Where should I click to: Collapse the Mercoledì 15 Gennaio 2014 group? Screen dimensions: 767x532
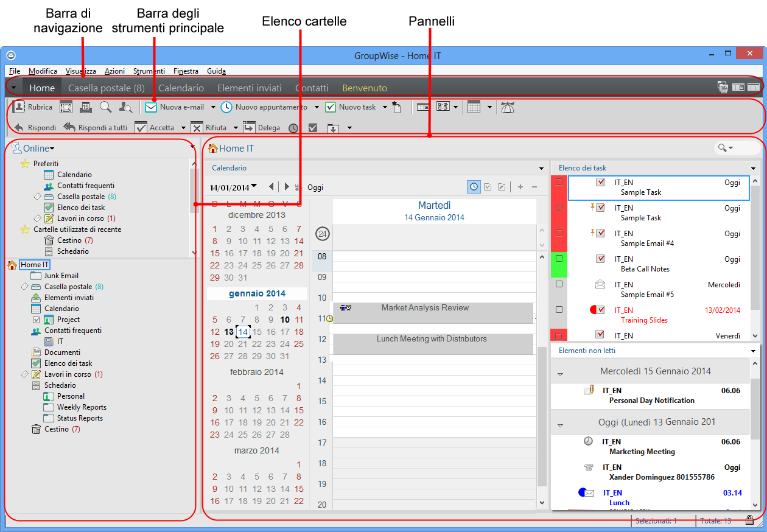(561, 374)
